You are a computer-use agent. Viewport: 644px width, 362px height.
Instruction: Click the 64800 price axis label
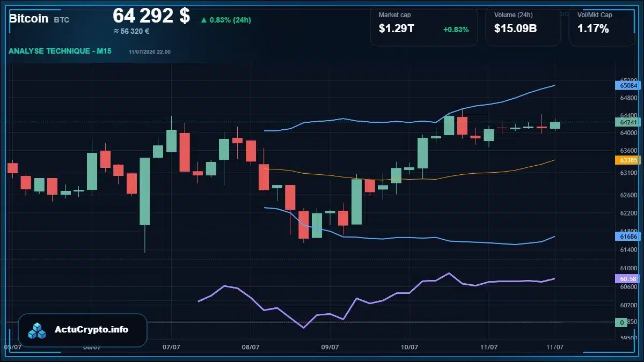628,98
